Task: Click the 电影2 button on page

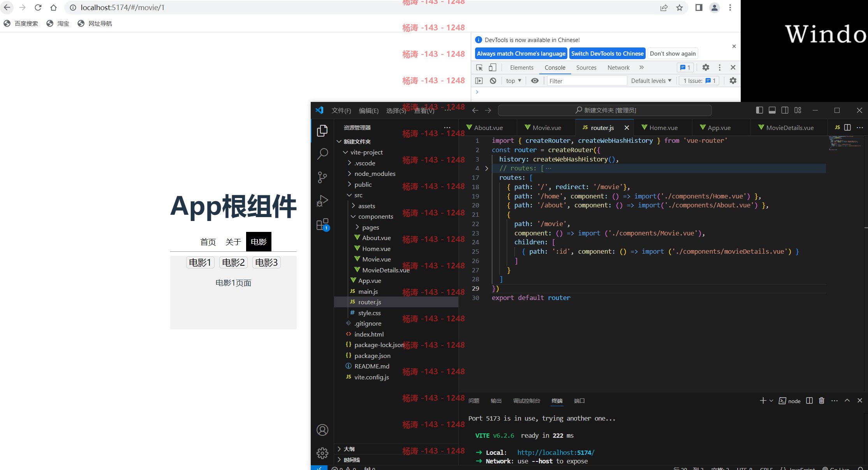Action: pyautogui.click(x=233, y=263)
